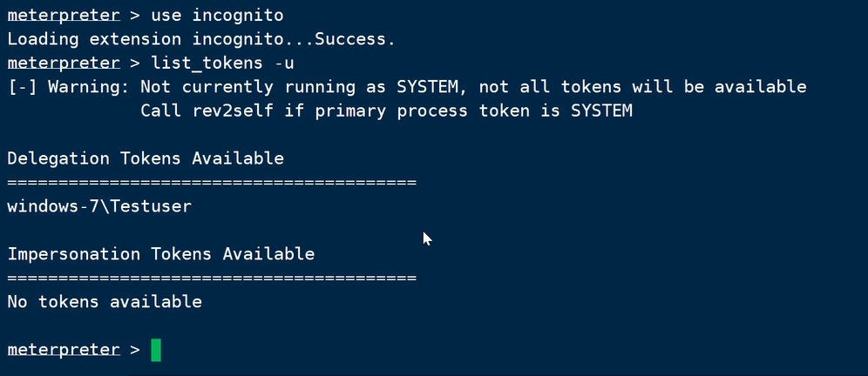Click the separator line under Delegation Tokens
The image size is (868, 376).
212,183
